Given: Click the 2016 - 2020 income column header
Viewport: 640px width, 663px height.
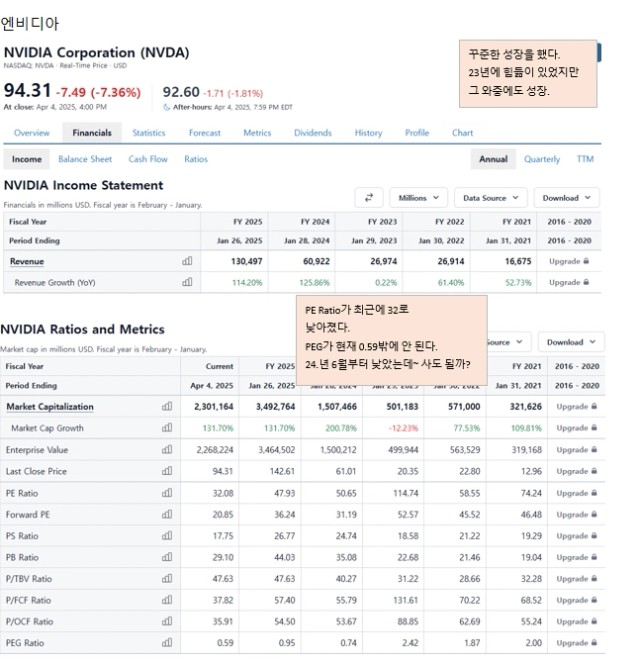Looking at the screenshot, I should click(569, 222).
